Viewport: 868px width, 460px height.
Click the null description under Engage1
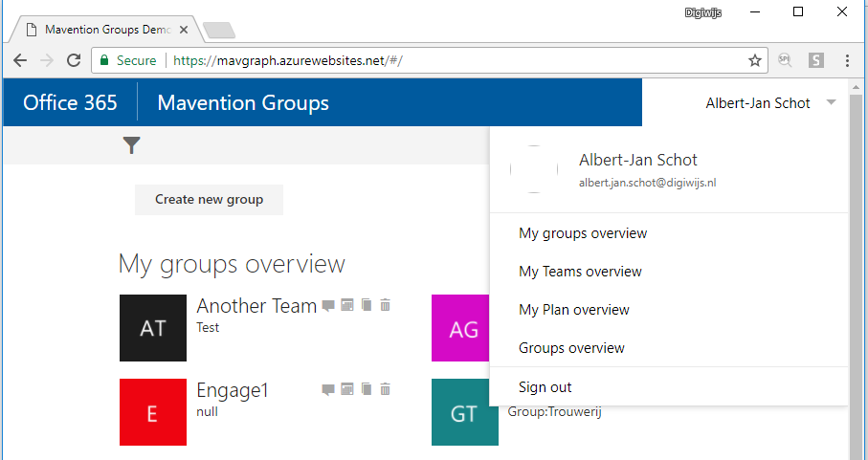(x=207, y=412)
